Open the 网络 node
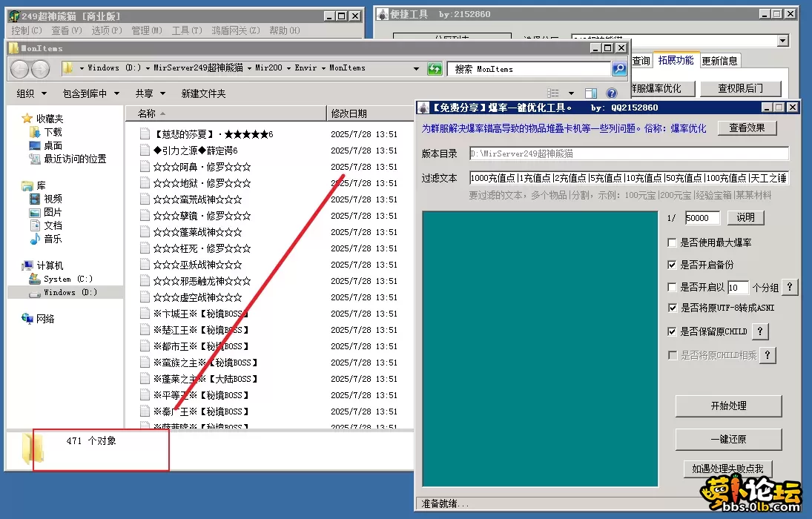812x519 pixels. coord(38,319)
